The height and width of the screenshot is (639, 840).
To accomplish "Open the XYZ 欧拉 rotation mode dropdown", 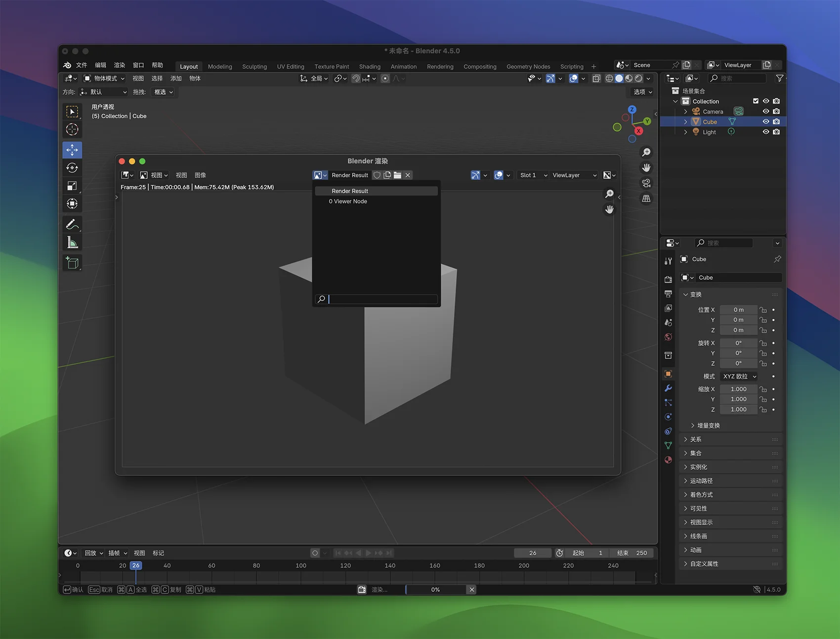I will pyautogui.click(x=739, y=377).
